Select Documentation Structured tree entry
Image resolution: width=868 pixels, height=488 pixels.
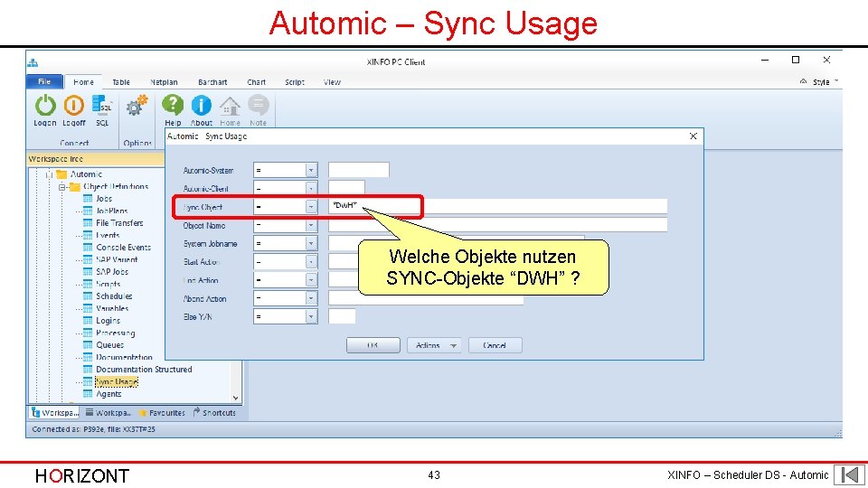[144, 369]
